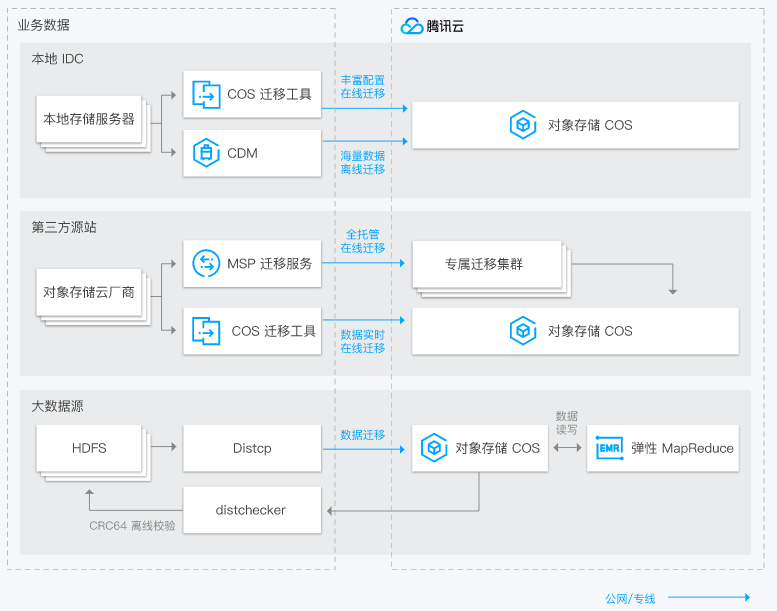Click the distchecker box
Screen dimensions: 777x611
[x=252, y=510]
